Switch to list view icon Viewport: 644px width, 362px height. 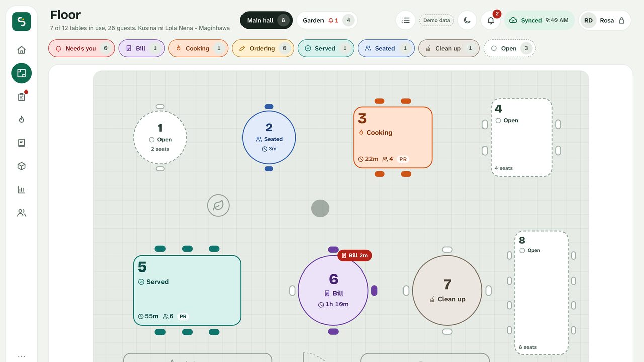pyautogui.click(x=406, y=20)
